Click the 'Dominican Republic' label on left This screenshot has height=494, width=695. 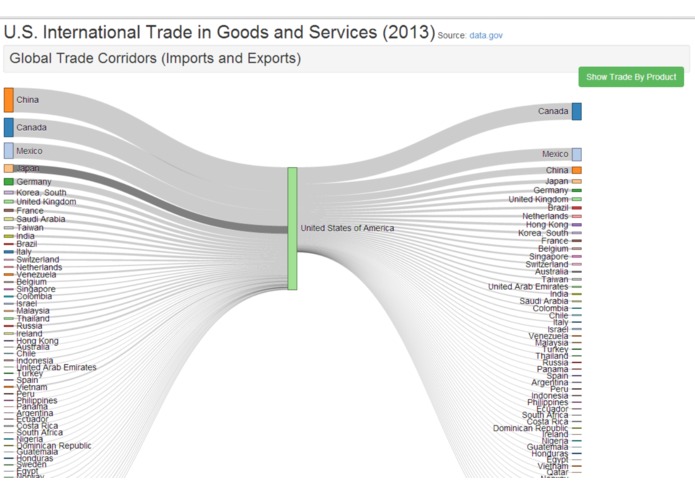54,446
